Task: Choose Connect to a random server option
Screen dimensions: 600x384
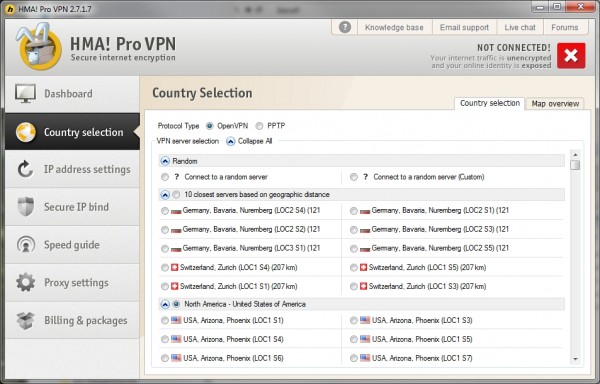Action: pyautogui.click(x=165, y=177)
